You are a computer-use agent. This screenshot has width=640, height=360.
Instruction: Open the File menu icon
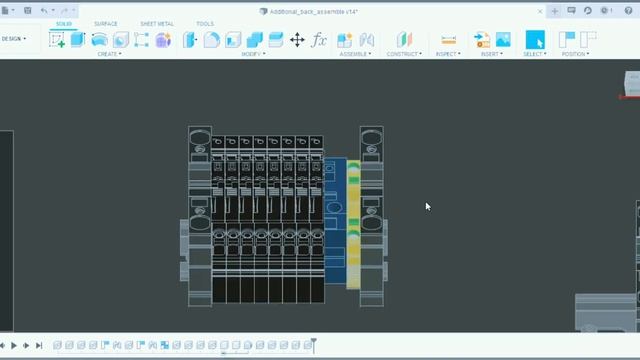[x=5, y=11]
